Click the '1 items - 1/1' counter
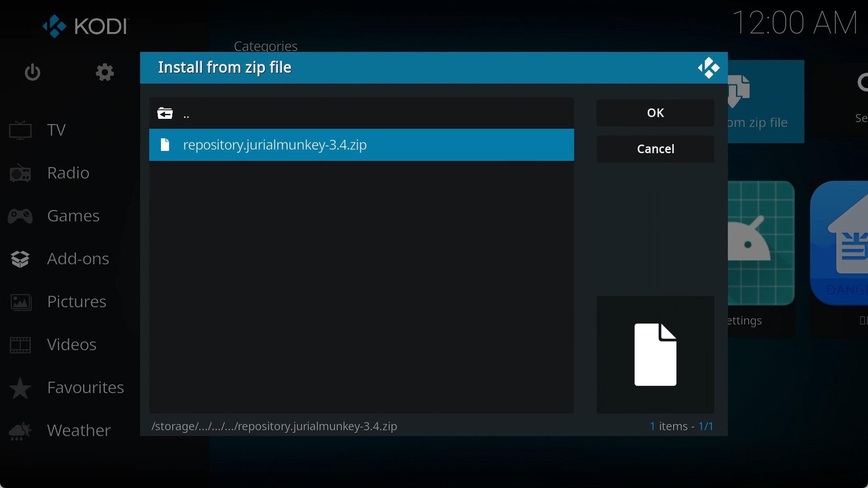The width and height of the screenshot is (868, 488). tap(682, 427)
